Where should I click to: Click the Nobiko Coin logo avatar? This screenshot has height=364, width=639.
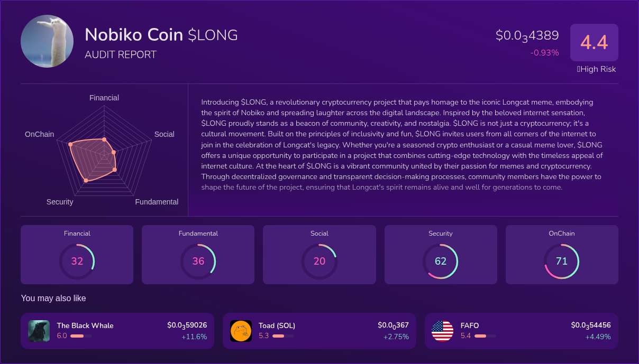(47, 41)
